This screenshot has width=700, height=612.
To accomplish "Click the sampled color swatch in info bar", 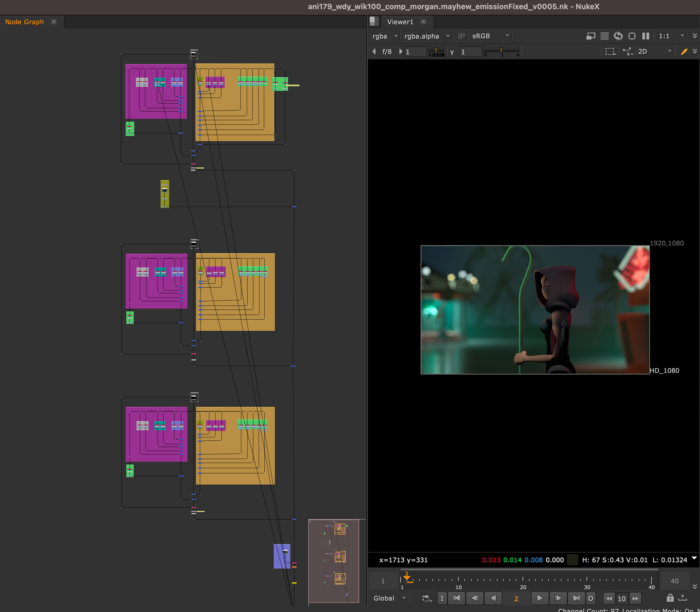I will click(573, 560).
